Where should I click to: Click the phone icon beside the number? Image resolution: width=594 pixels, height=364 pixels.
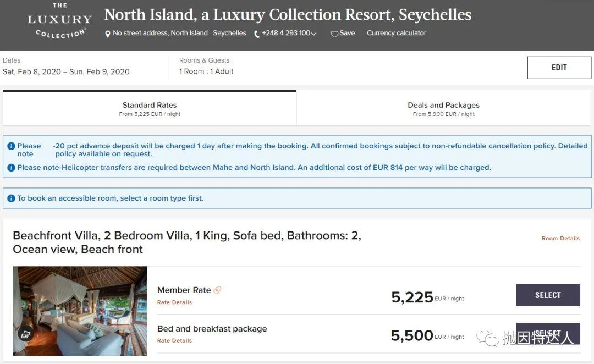(x=256, y=34)
